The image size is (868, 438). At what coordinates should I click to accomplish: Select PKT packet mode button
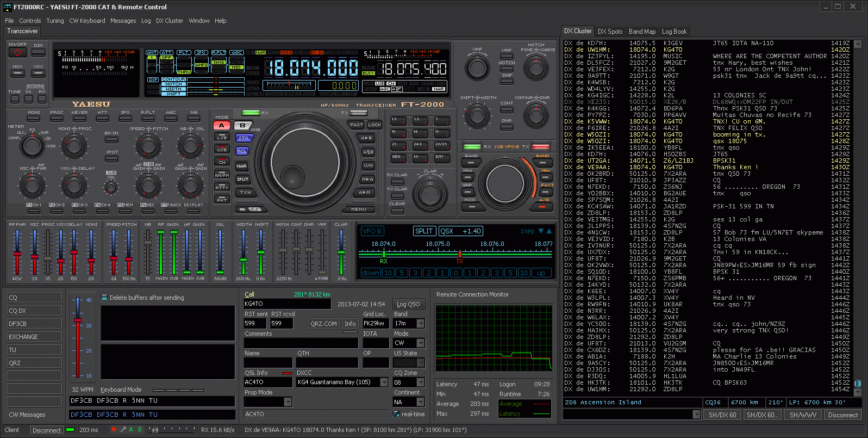(222, 200)
